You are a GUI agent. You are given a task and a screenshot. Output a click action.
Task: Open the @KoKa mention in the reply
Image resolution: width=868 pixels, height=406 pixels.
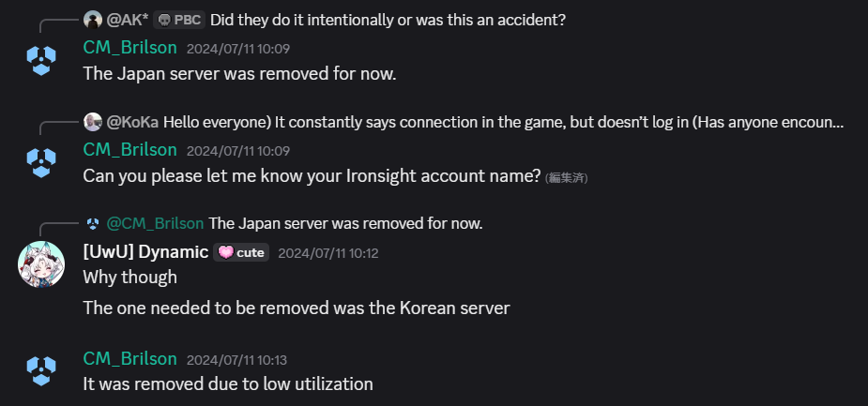pyautogui.click(x=132, y=122)
